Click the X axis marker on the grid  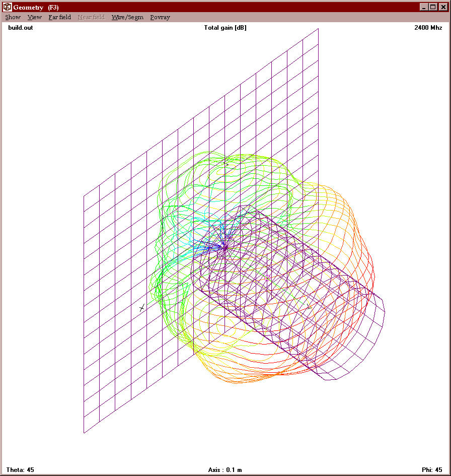(142, 308)
